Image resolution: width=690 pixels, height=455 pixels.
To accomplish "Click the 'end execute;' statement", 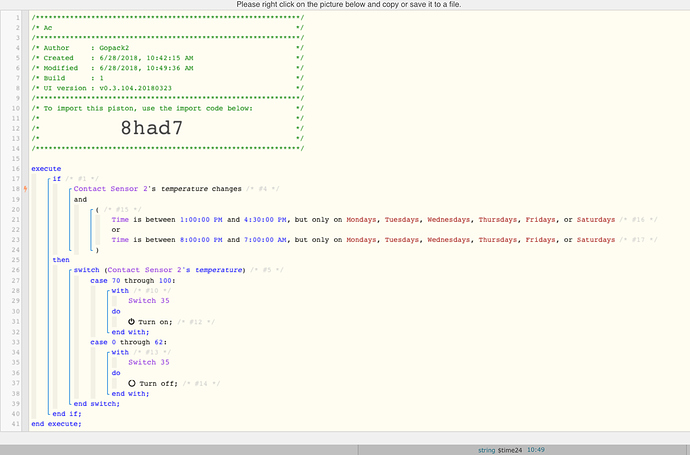I will coord(56,424).
